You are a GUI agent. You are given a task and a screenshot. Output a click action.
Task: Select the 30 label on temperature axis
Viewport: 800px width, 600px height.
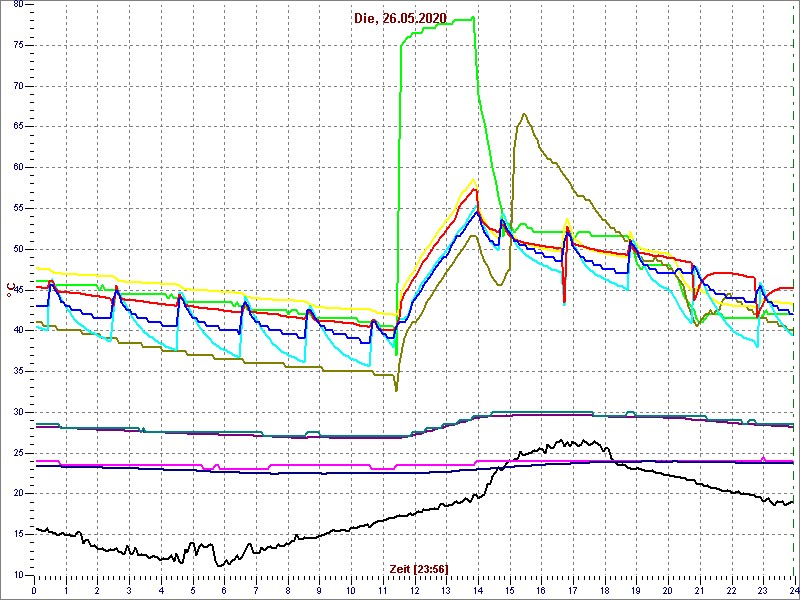[x=17, y=412]
